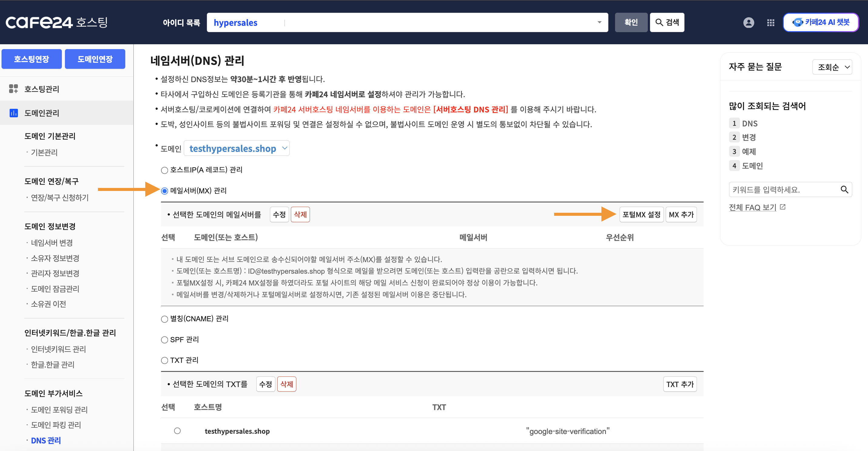The image size is (868, 451).
Task: Select the testhypersales.shop TXT record radio
Action: (177, 431)
